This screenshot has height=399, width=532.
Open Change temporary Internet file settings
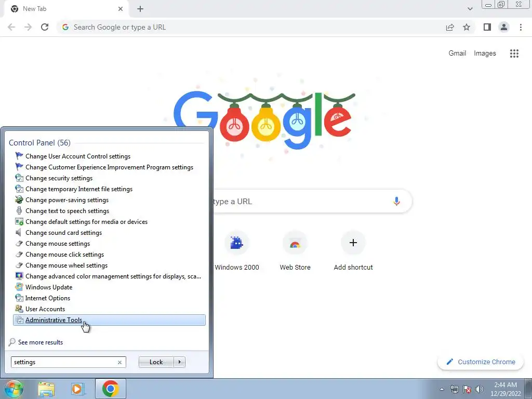tap(109, 189)
